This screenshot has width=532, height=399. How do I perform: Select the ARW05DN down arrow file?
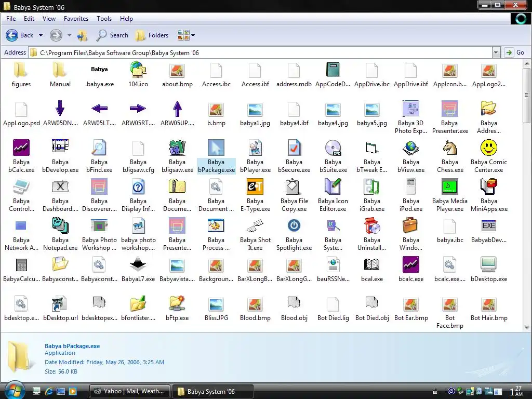(x=60, y=109)
